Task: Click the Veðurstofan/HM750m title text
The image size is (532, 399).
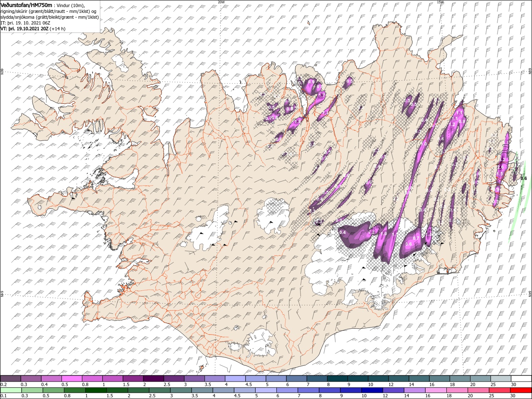Action: click(x=26, y=5)
